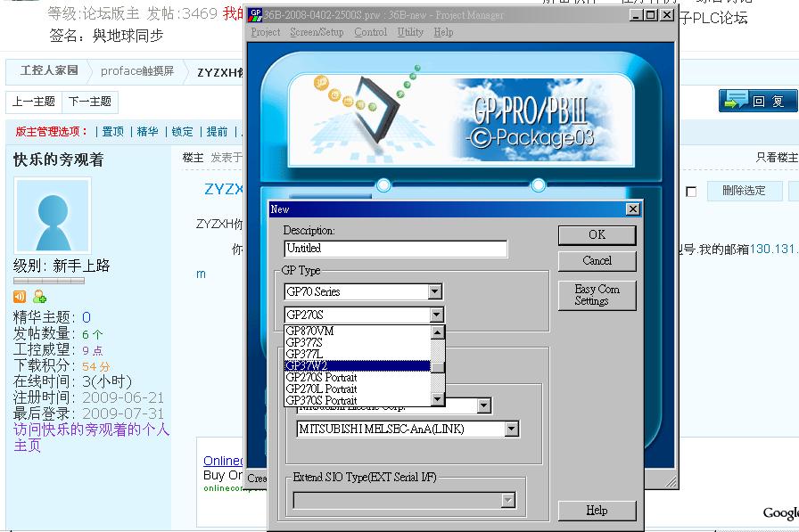Click the user avatar image
799x532 pixels.
point(52,215)
